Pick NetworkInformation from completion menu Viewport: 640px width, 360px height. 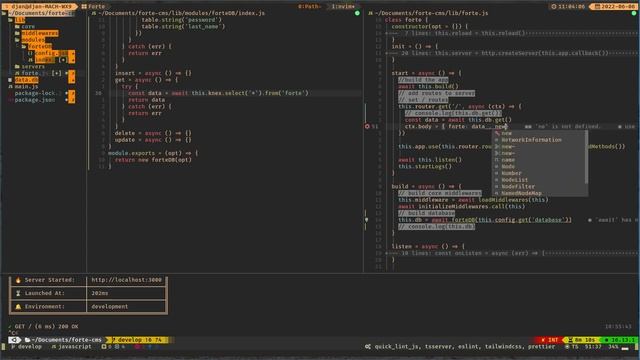(539, 140)
